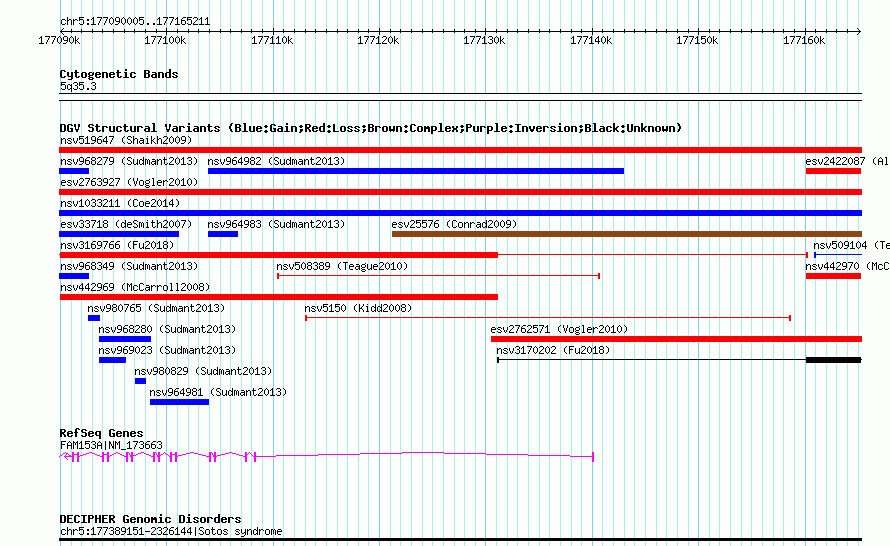
Task: Click the 177110k ruler tick
Action: click(272, 40)
